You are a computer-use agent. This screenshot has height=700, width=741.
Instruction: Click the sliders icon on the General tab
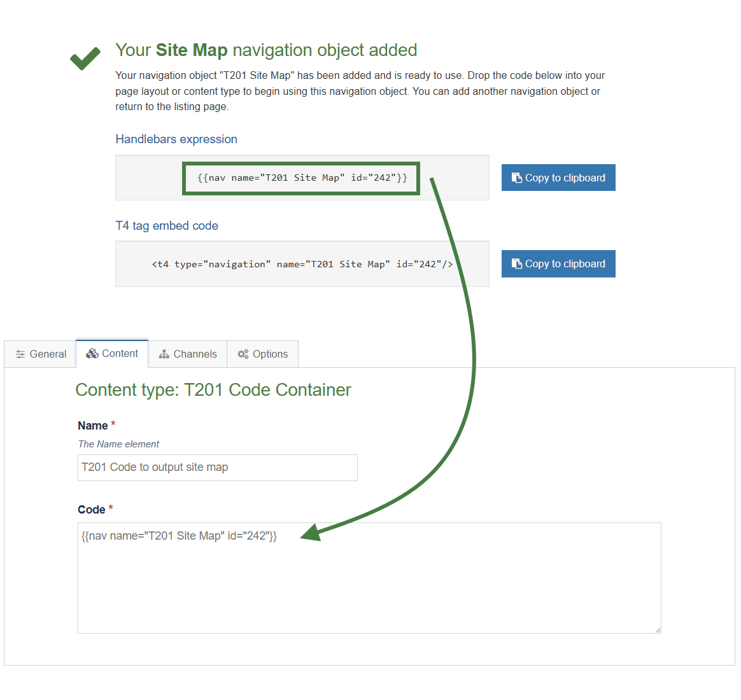[20, 354]
